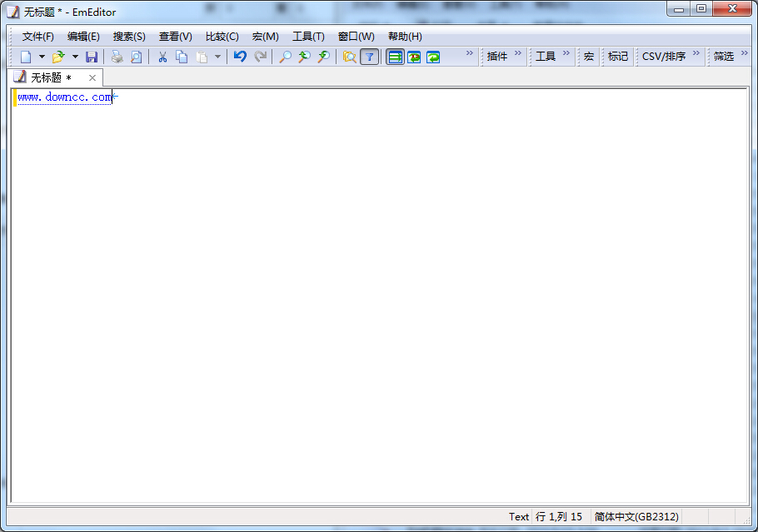Viewport: 758px width, 532px height.
Task: Click the Print icon
Action: 117,57
